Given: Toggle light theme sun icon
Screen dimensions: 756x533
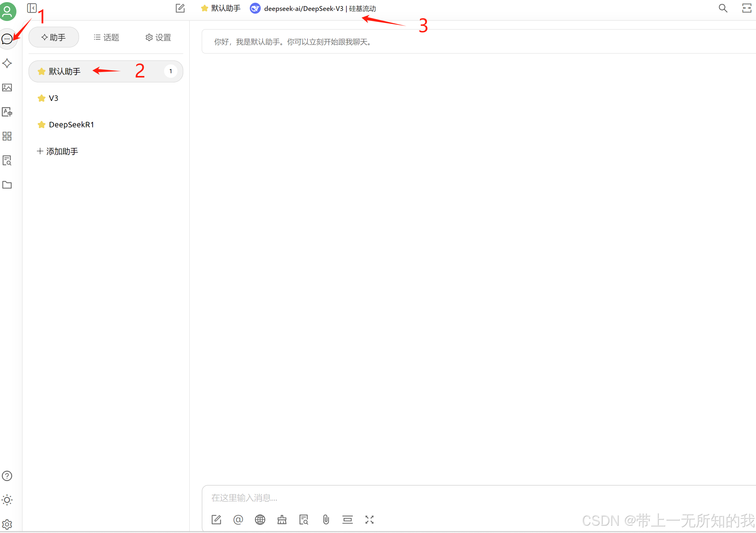Looking at the screenshot, I should point(7,500).
